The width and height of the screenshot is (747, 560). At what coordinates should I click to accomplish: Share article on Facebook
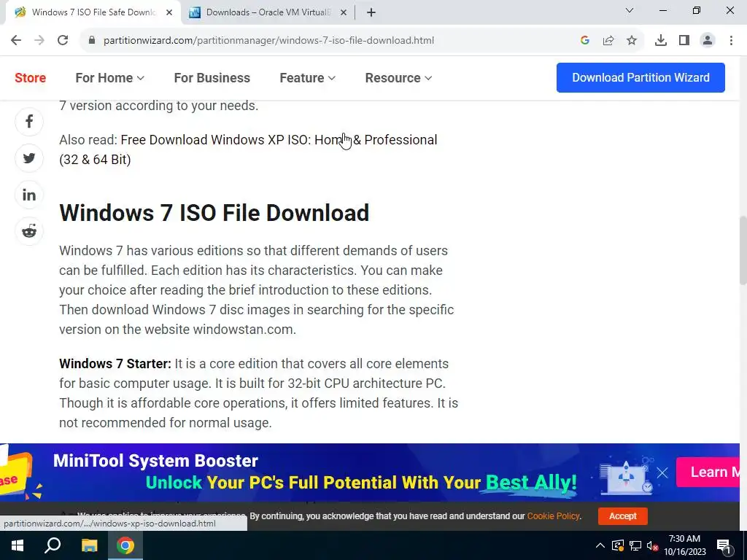pos(29,122)
